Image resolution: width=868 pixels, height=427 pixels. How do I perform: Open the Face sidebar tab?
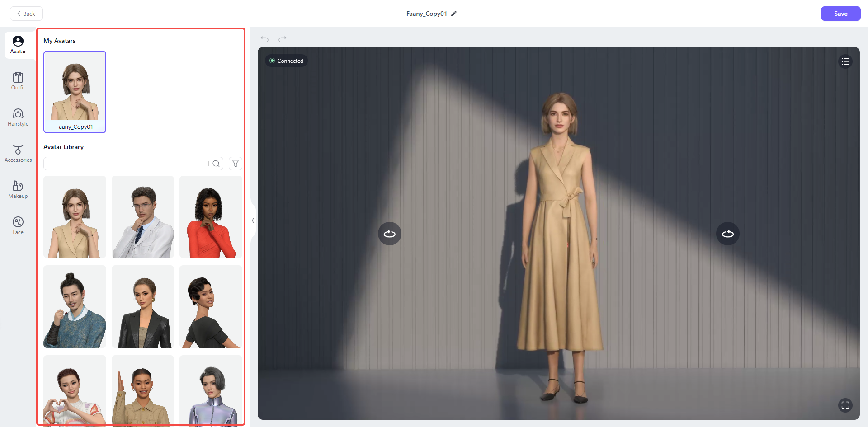click(x=18, y=226)
